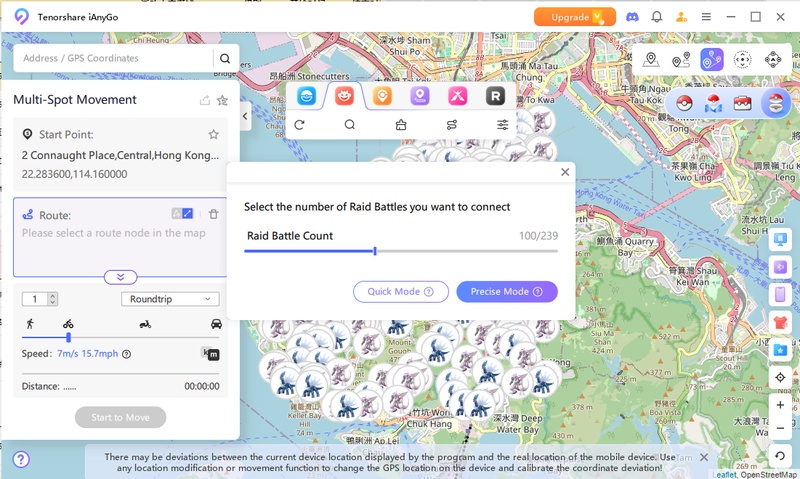Screen dimensions: 800x479
Task: Expand the route list double-chevron
Action: pyautogui.click(x=120, y=277)
